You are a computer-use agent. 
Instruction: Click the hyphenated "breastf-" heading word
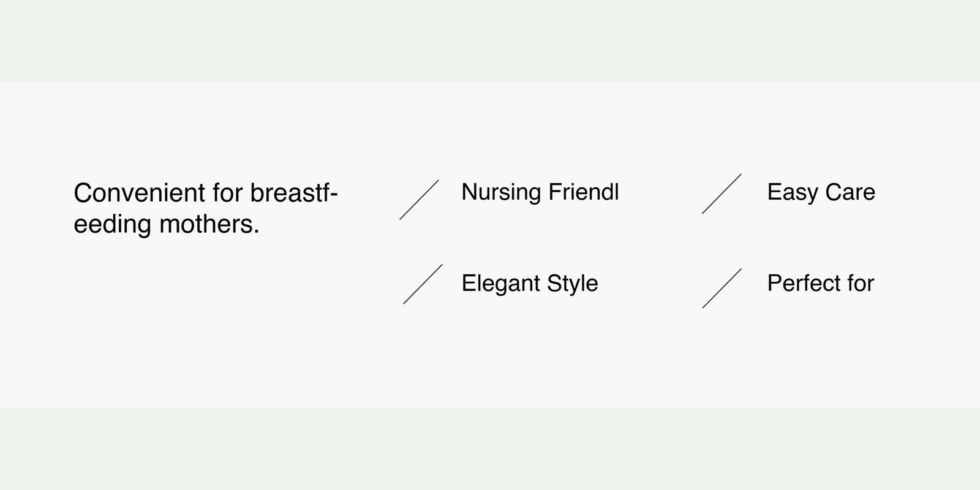pyautogui.click(x=294, y=194)
